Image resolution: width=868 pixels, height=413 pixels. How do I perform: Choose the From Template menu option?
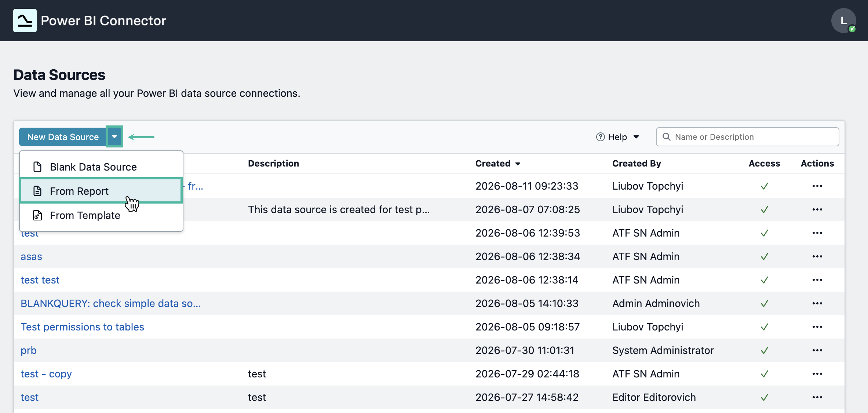click(101, 215)
